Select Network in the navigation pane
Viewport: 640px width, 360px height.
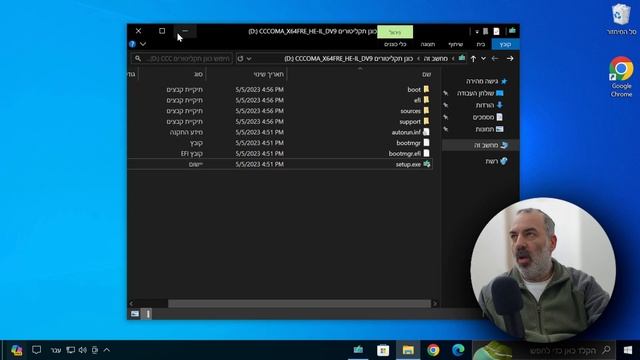point(496,161)
